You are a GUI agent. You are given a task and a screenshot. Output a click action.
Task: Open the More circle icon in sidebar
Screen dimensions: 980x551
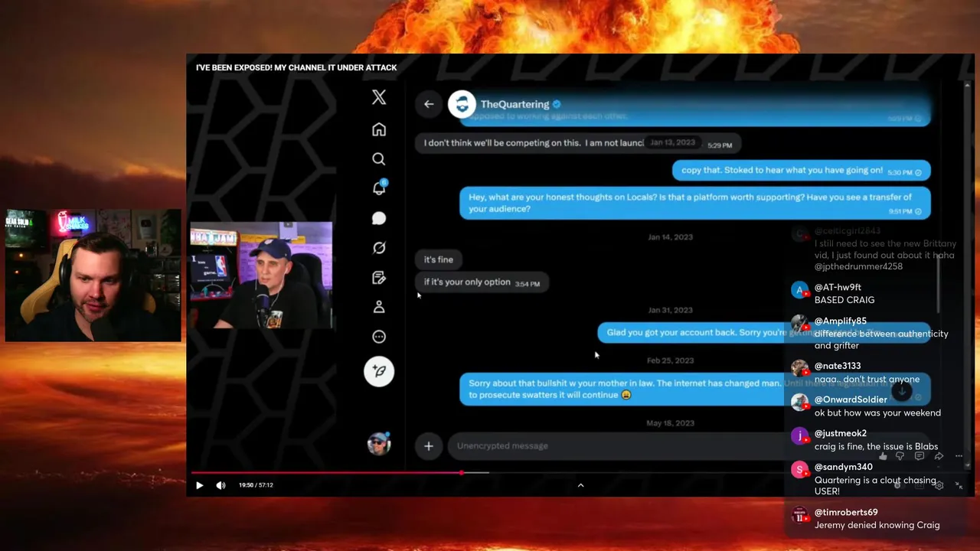point(379,337)
